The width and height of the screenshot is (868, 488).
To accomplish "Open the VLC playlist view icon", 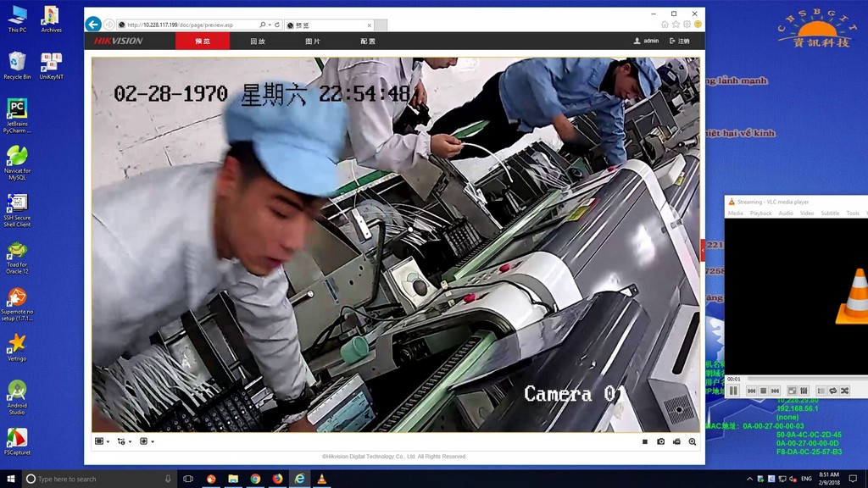I will pyautogui.click(x=821, y=391).
